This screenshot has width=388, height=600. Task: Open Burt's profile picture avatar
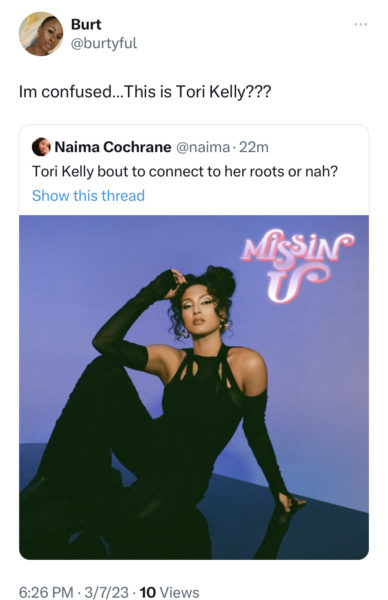click(x=41, y=34)
